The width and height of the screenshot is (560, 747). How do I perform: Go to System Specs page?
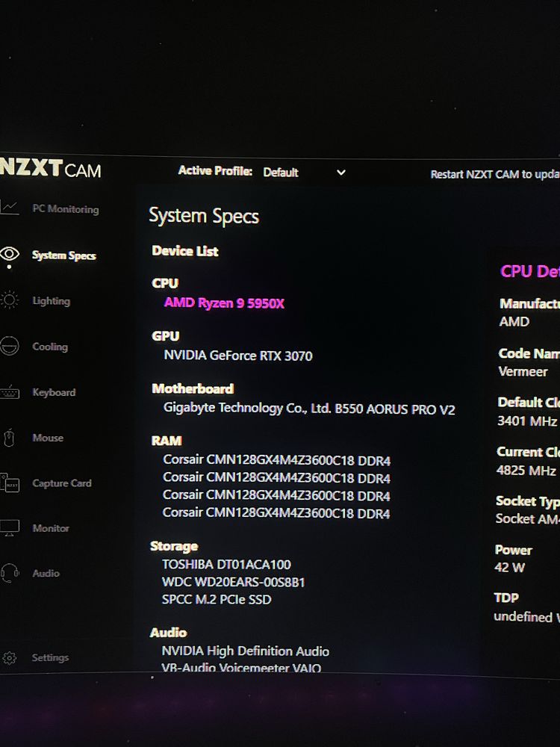(x=63, y=255)
